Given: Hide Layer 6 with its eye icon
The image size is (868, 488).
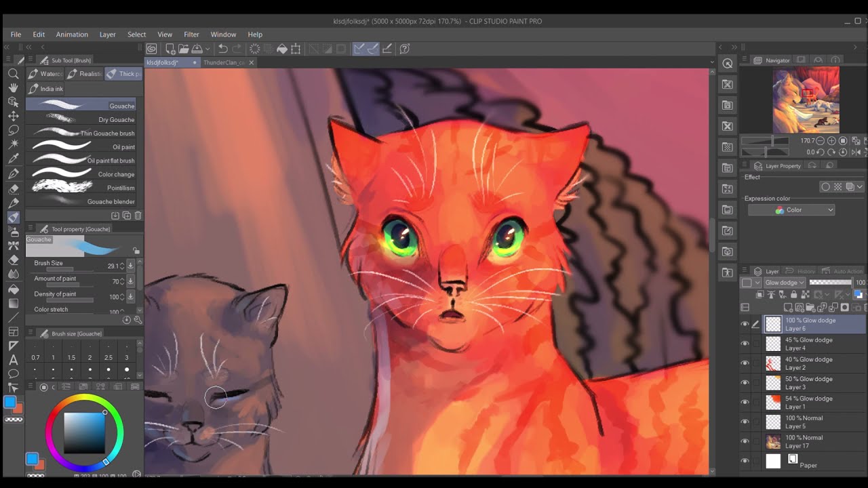Looking at the screenshot, I should [745, 325].
